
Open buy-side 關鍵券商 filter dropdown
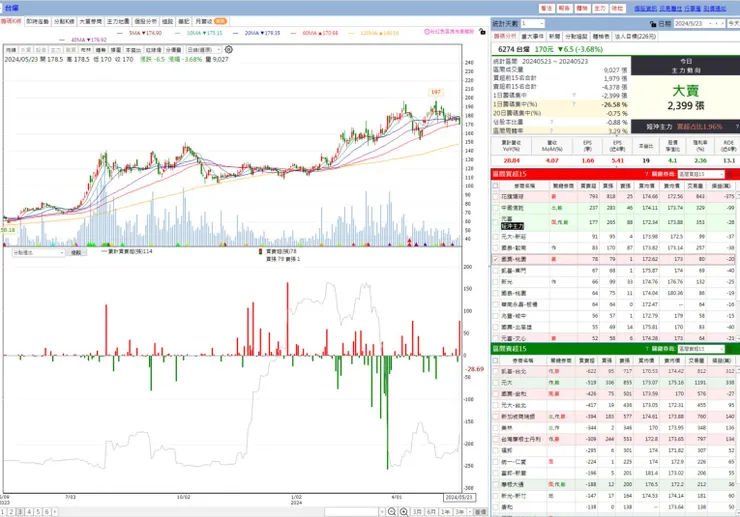[x=701, y=174]
